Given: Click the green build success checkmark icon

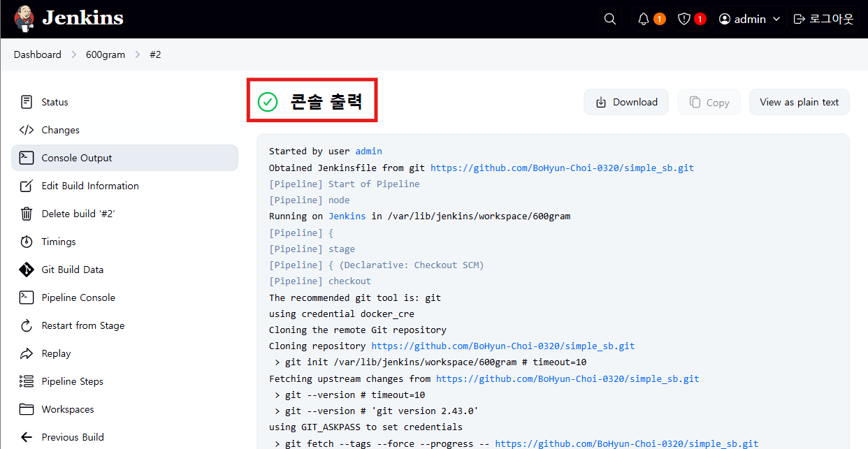Looking at the screenshot, I should click(268, 102).
